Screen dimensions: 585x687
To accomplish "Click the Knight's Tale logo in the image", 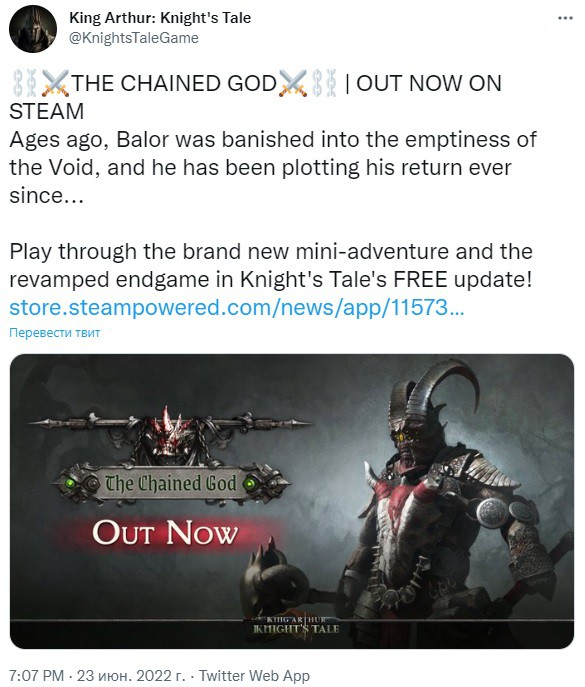I will [297, 626].
